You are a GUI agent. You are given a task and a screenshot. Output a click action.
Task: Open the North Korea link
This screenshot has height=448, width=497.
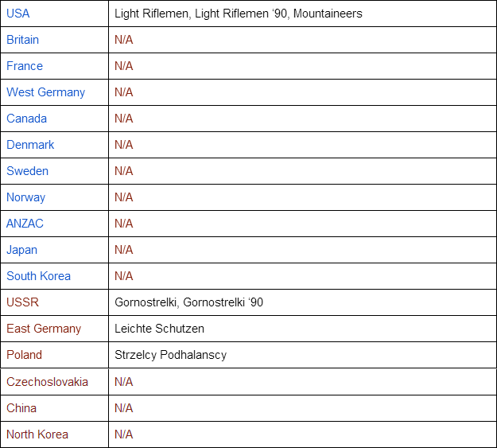(37, 434)
